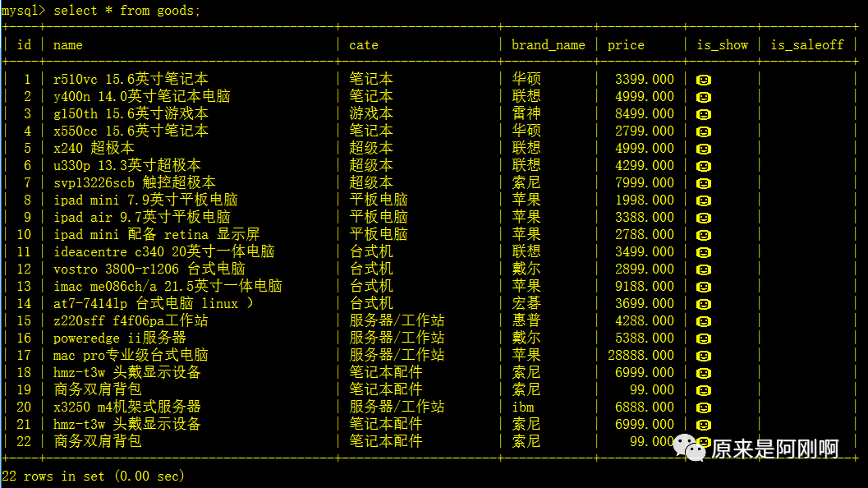Click the 'cate' column header

[364, 45]
